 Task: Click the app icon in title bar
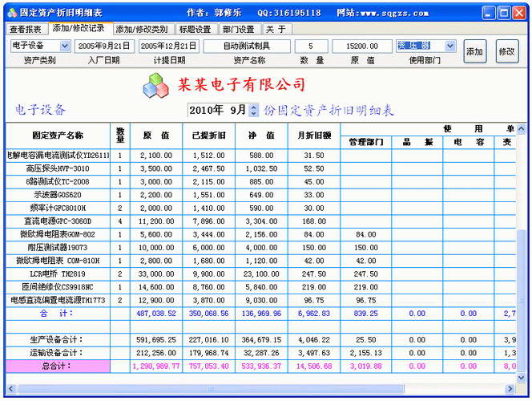point(12,13)
